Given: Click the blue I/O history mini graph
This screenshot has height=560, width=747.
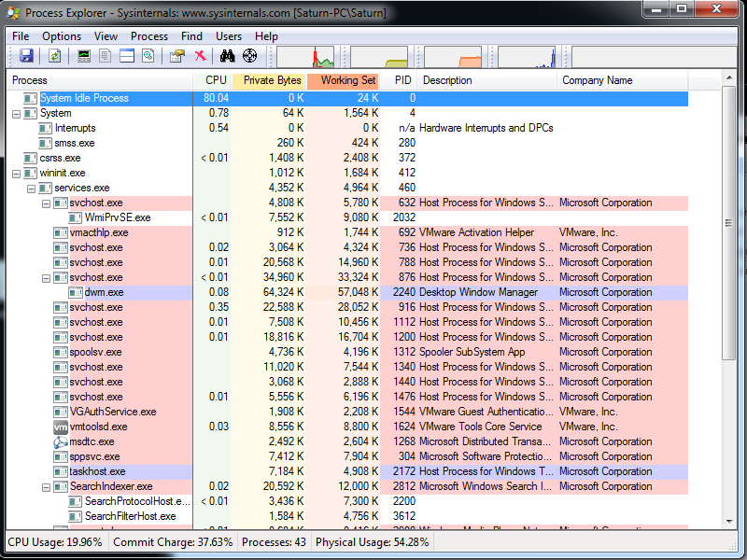Looking at the screenshot, I should 527,57.
